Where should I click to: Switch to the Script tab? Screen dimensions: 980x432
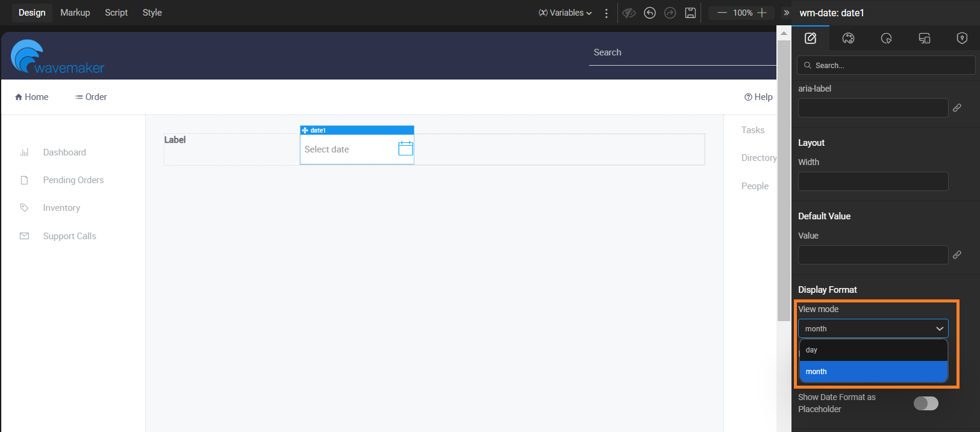point(116,13)
